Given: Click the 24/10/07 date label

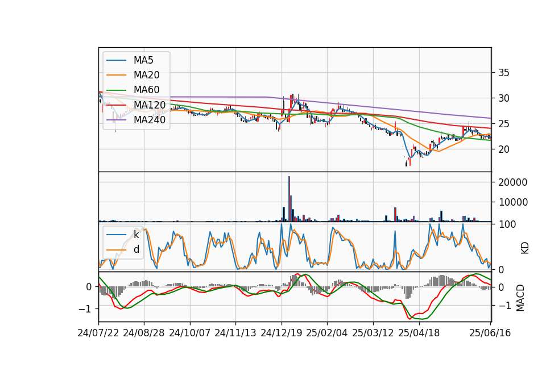Looking at the screenshot, I should point(190,333).
